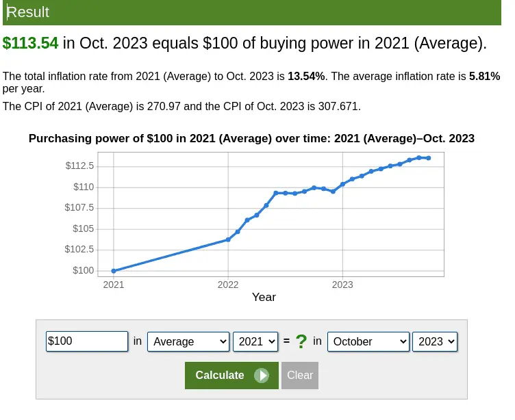Click the last data point on chart line

point(429,158)
